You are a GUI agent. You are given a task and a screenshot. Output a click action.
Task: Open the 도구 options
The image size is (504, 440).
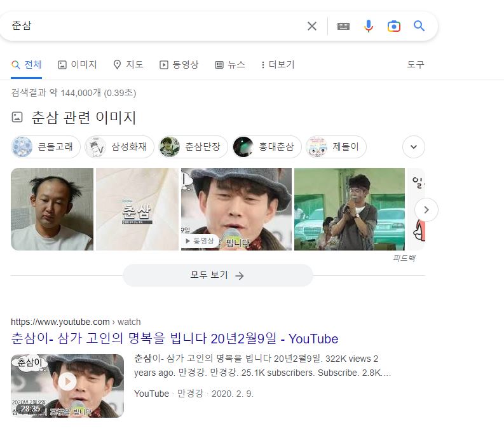pyautogui.click(x=415, y=65)
